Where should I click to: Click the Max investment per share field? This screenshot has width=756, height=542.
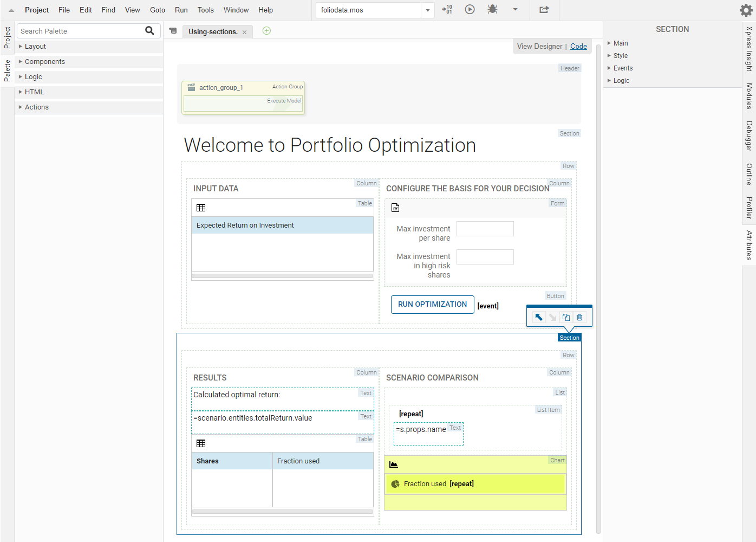[485, 229]
